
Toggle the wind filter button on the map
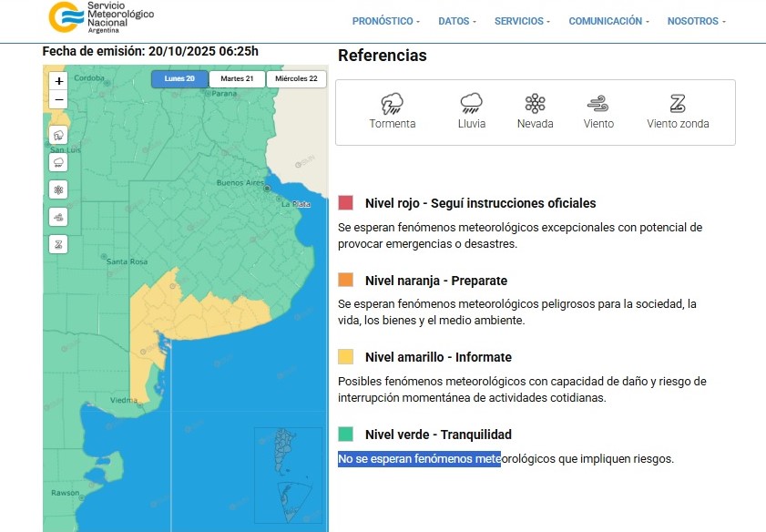[x=59, y=218]
